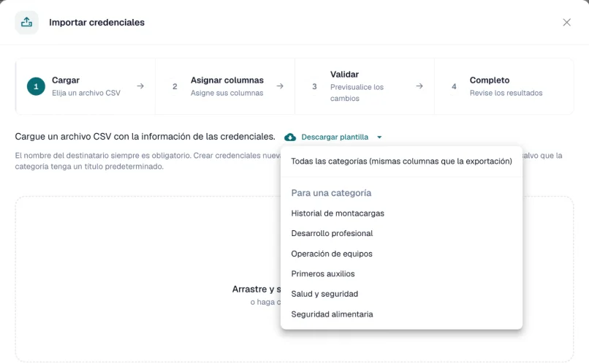Click 'Revise los resultados' subtitle

click(506, 93)
